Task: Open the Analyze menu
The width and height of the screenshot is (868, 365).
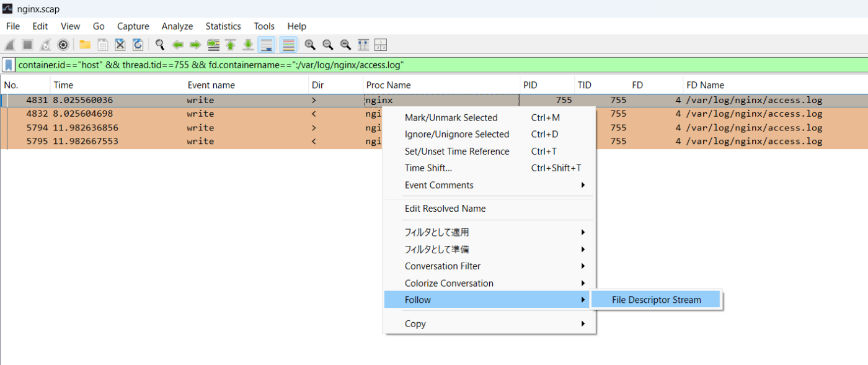Action: pyautogui.click(x=177, y=26)
